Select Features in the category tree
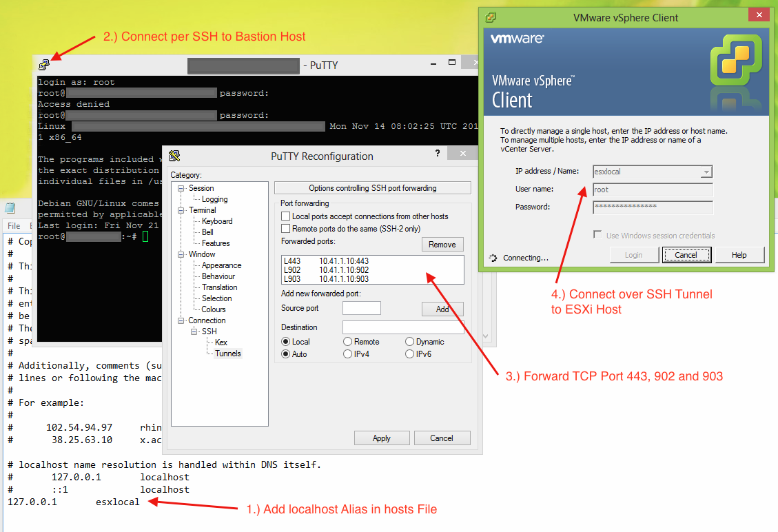 [x=216, y=244]
